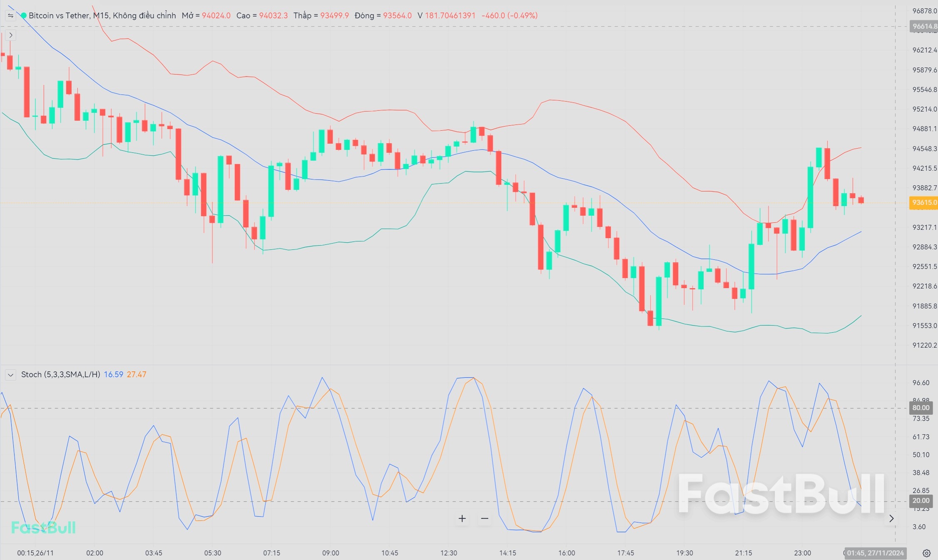Open chart settings gear icon

pos(926,553)
